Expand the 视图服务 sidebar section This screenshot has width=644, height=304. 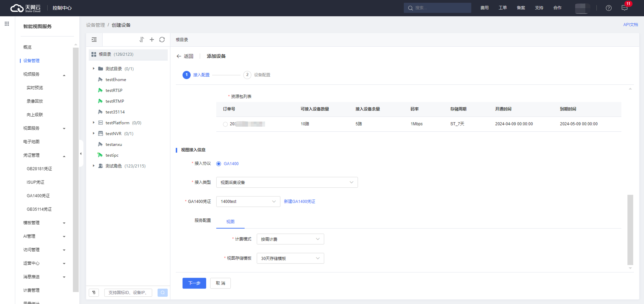click(x=64, y=129)
